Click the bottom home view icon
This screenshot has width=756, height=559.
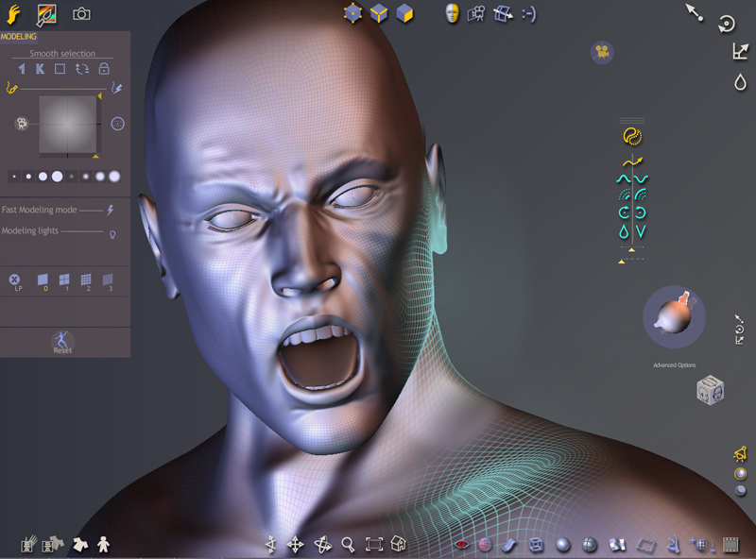398,544
